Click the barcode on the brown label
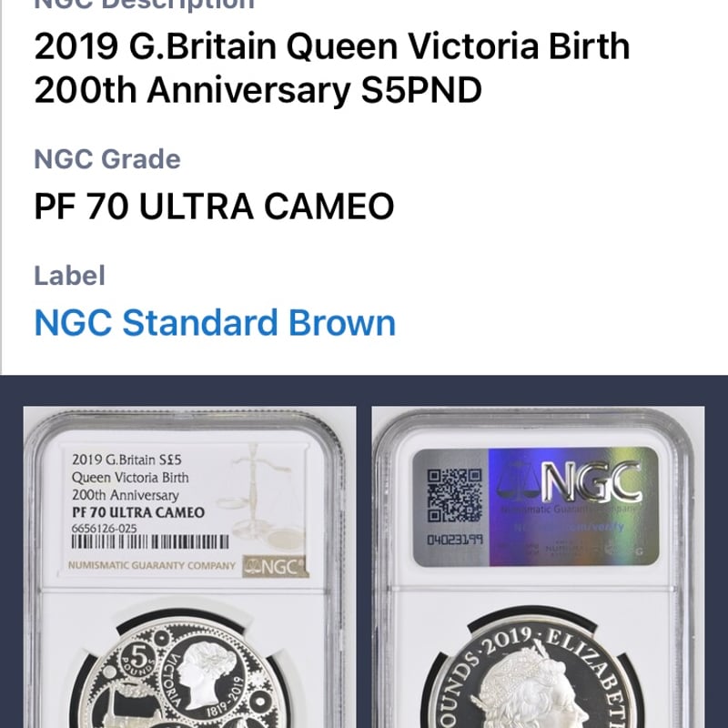 coord(150,541)
